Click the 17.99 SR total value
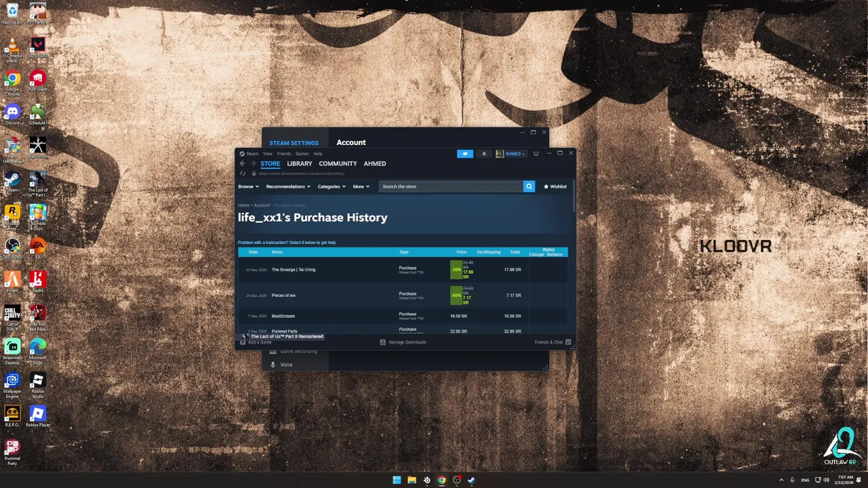 pyautogui.click(x=513, y=270)
